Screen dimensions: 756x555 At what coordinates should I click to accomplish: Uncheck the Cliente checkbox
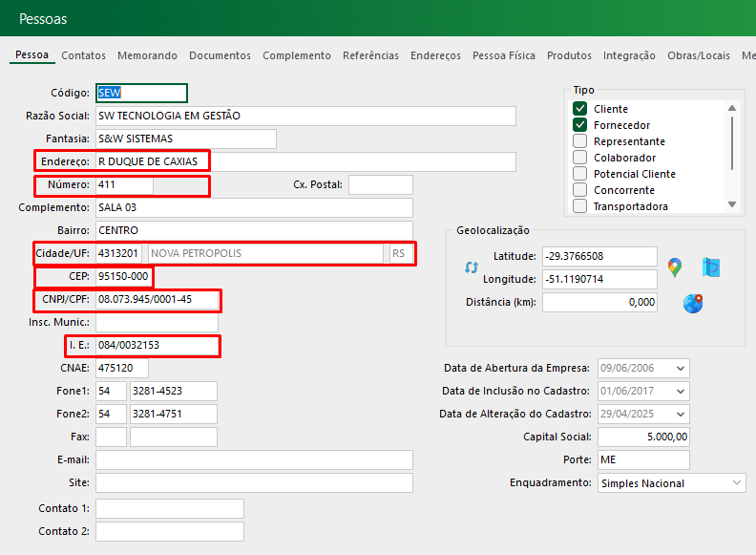point(579,109)
